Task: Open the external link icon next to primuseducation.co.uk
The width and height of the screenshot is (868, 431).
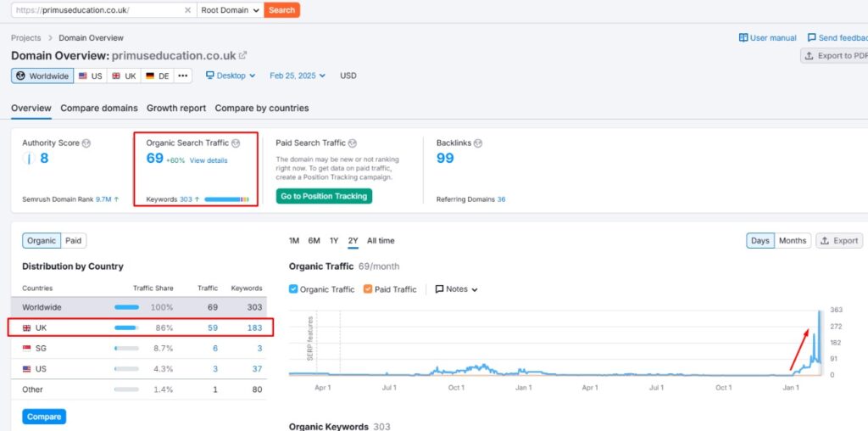Action: click(243, 55)
